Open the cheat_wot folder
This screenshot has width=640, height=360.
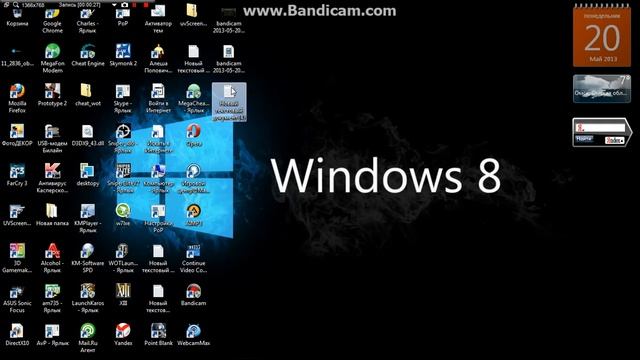(x=87, y=96)
